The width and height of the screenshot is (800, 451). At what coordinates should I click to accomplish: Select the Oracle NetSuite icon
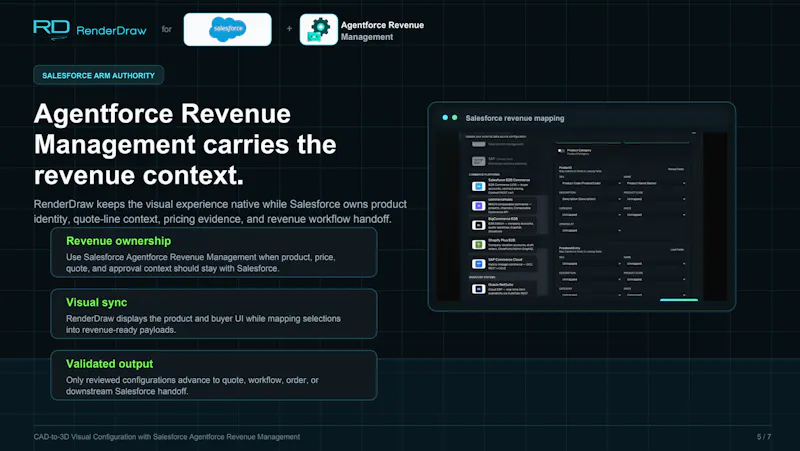tap(479, 289)
